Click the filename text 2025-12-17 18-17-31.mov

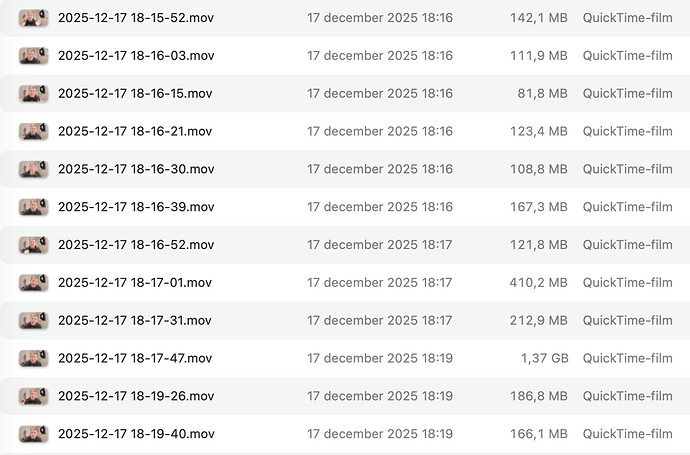135,321
